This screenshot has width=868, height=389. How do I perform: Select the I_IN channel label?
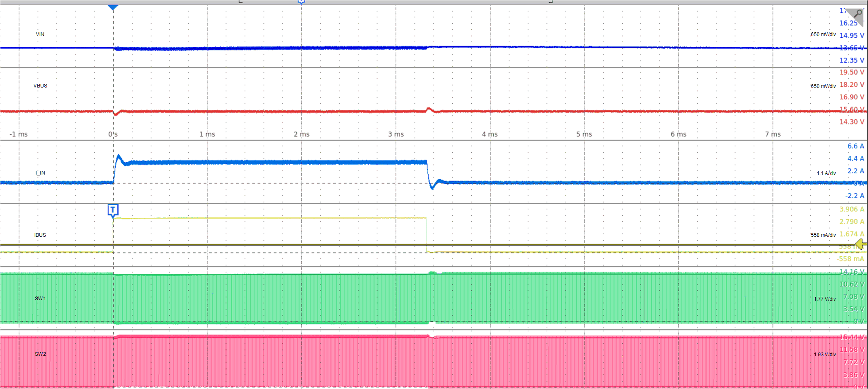tap(41, 173)
